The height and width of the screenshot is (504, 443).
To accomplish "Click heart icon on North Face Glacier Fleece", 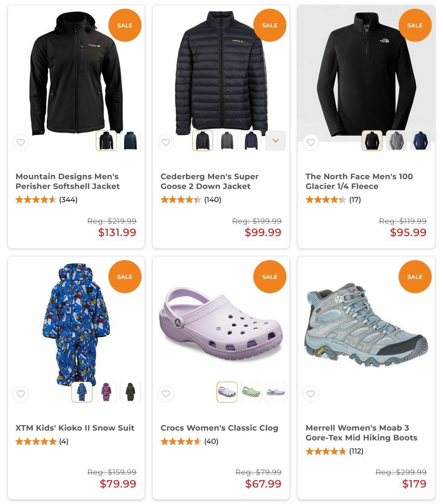I will [x=311, y=143].
